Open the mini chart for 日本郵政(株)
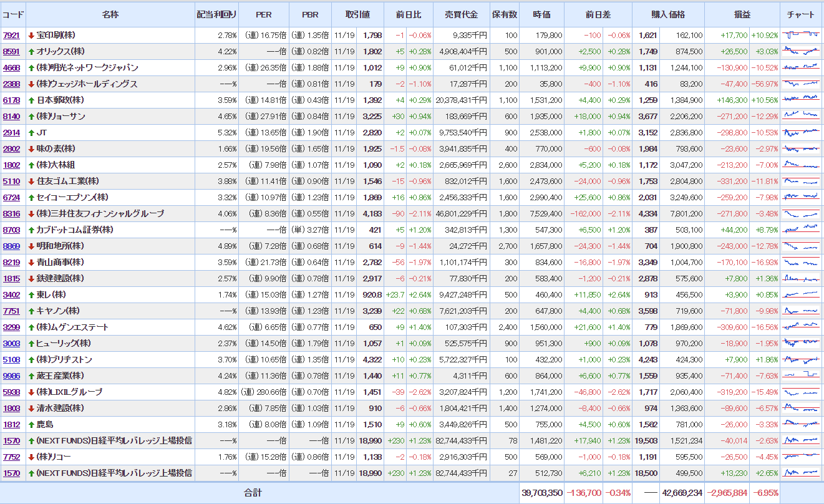The width and height of the screenshot is (824, 504). (x=801, y=100)
